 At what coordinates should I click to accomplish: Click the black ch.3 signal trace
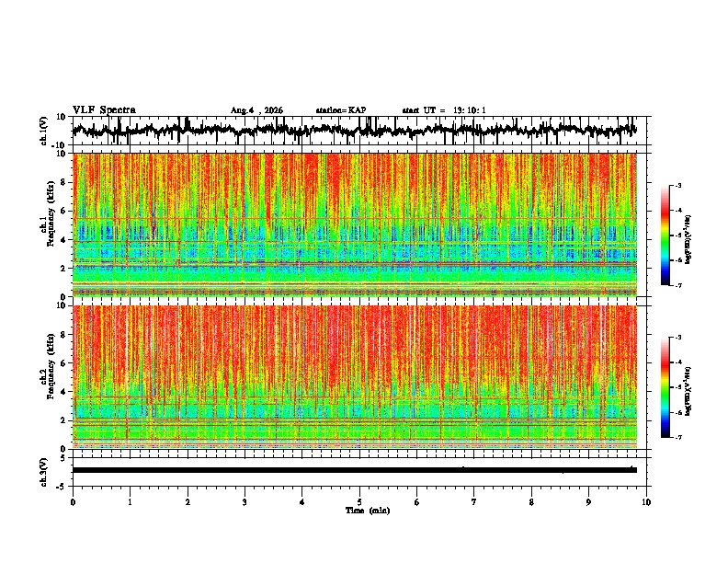(355, 470)
